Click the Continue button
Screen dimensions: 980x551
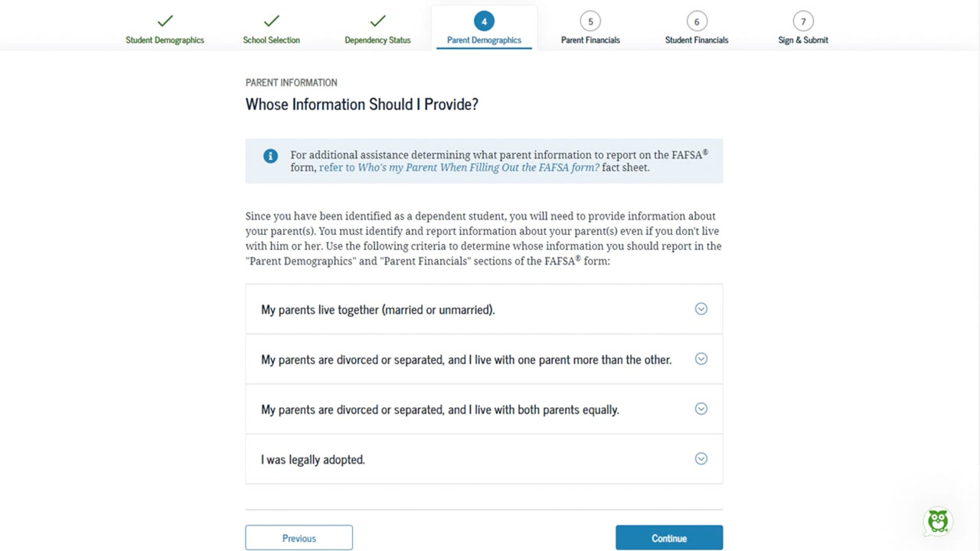[668, 536]
